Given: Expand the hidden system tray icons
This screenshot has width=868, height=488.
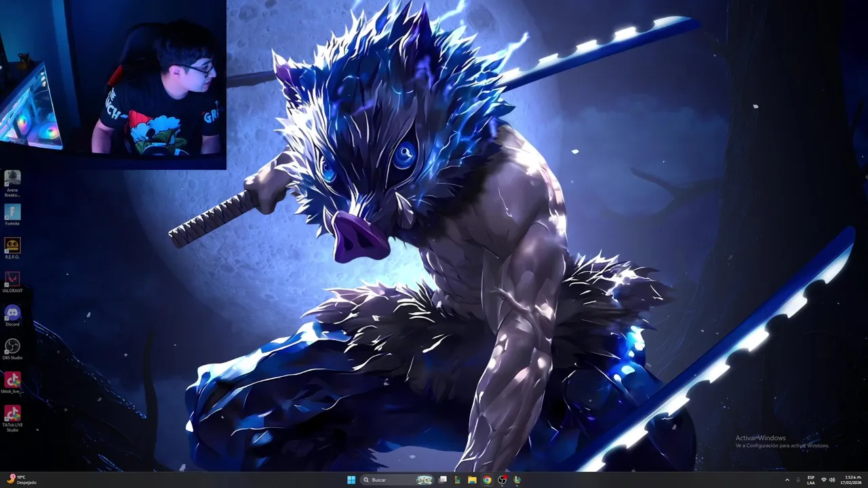Looking at the screenshot, I should click(x=787, y=480).
